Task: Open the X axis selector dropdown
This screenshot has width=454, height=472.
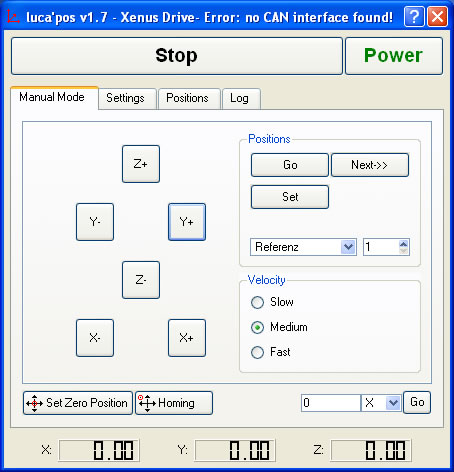Action: pyautogui.click(x=393, y=403)
